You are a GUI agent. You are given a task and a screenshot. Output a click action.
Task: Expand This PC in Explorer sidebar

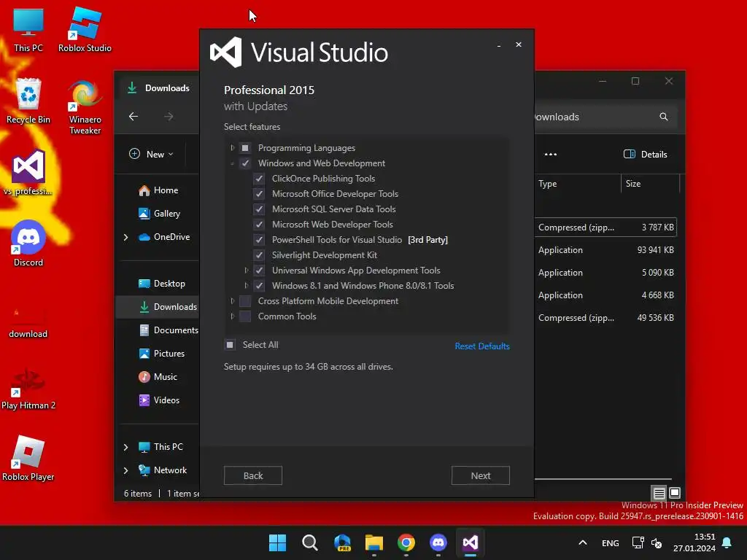pos(125,447)
